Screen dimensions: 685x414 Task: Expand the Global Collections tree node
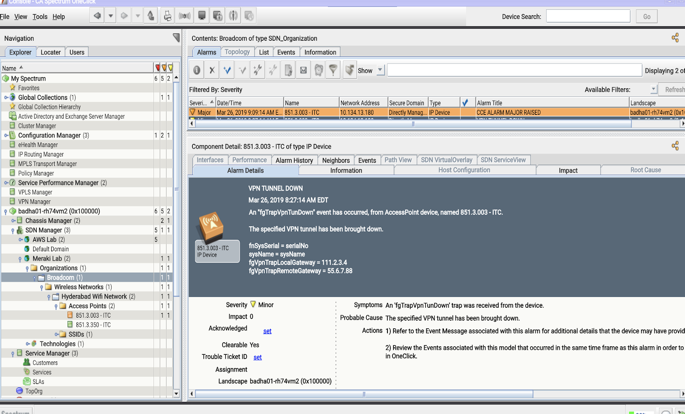pyautogui.click(x=6, y=97)
